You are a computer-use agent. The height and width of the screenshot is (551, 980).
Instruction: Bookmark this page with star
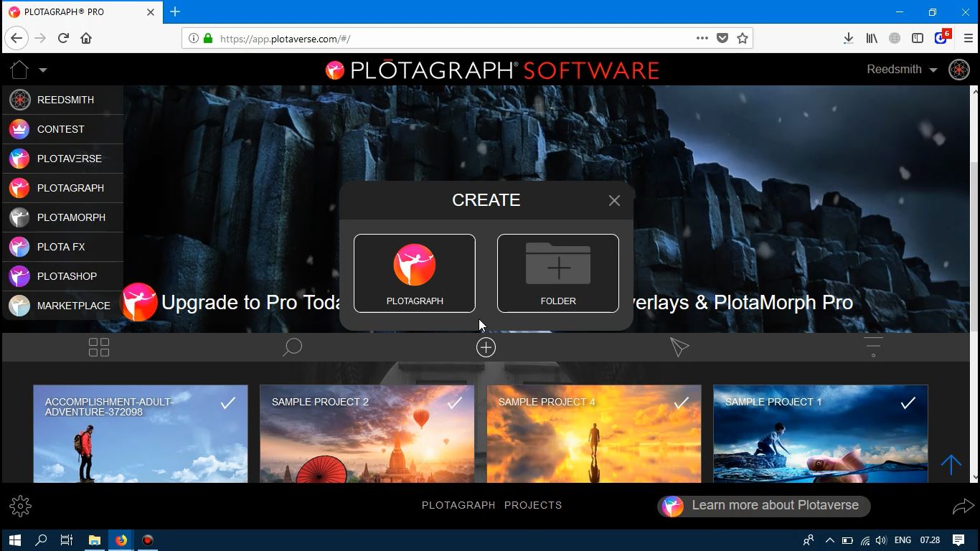click(x=743, y=38)
